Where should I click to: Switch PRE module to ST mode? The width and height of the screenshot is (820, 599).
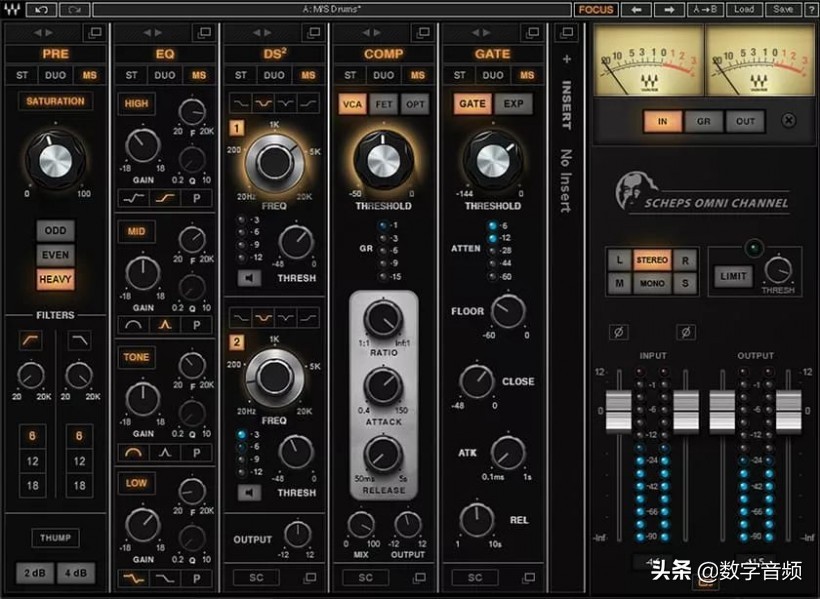pos(22,75)
